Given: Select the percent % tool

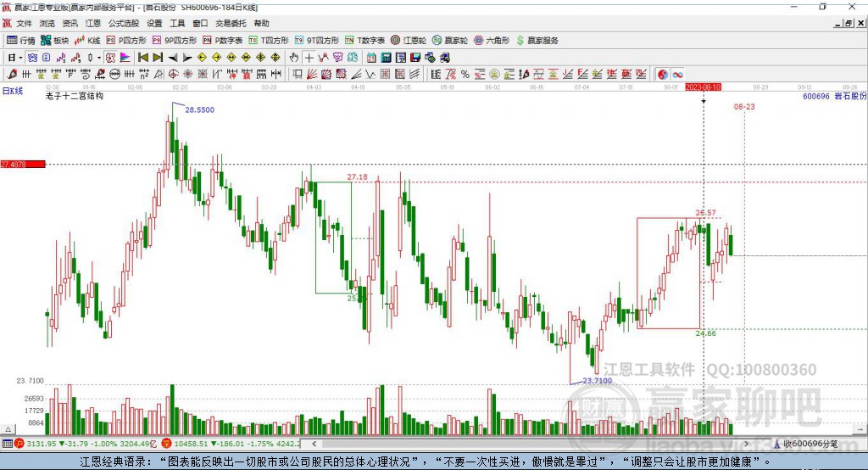Looking at the screenshot, I should (x=465, y=75).
